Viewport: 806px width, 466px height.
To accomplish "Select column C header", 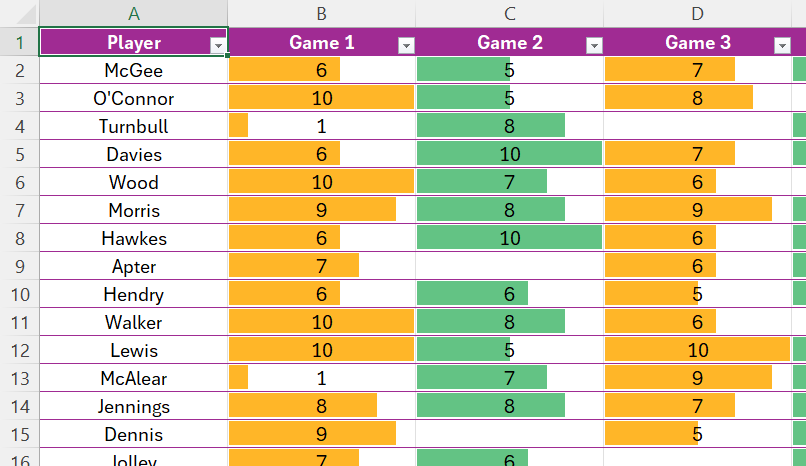I will (509, 14).
